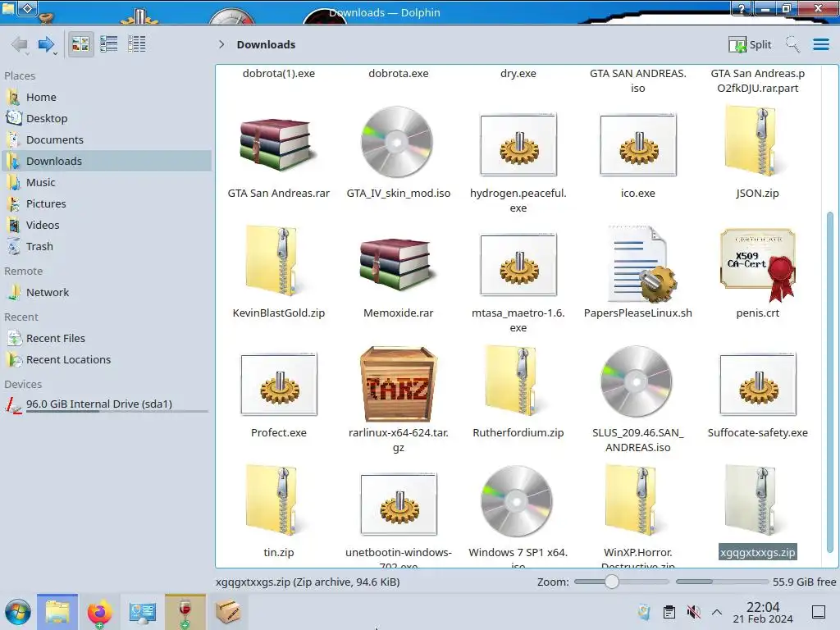Select GTA_IV_skin_mod.iso disc icon
Screen dimensions: 840x630
[x=397, y=142]
